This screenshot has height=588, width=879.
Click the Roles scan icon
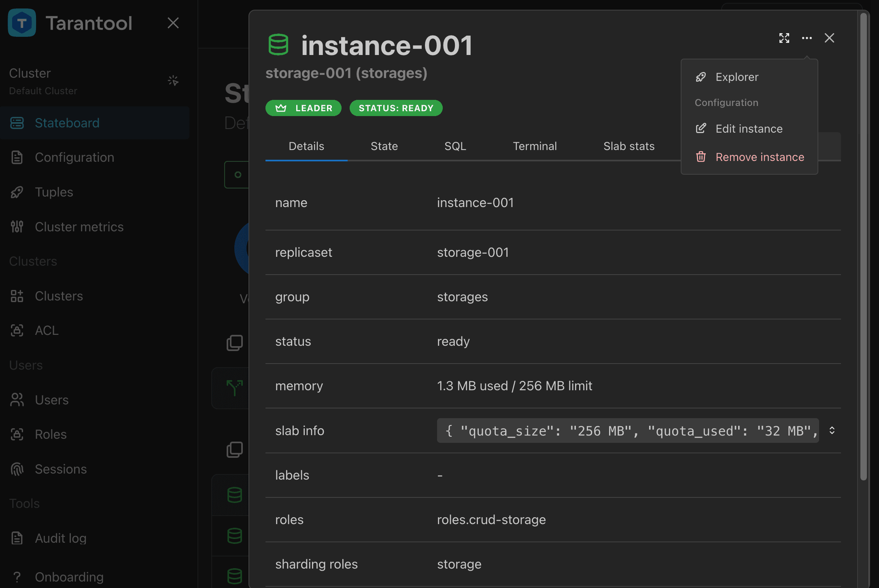(17, 434)
